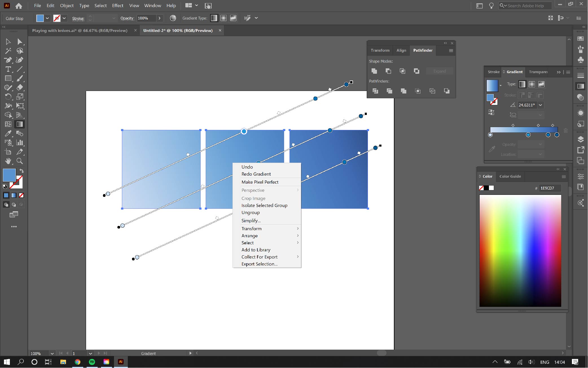
Task: Click Make Pixel Perfect menu entry
Action: click(260, 182)
